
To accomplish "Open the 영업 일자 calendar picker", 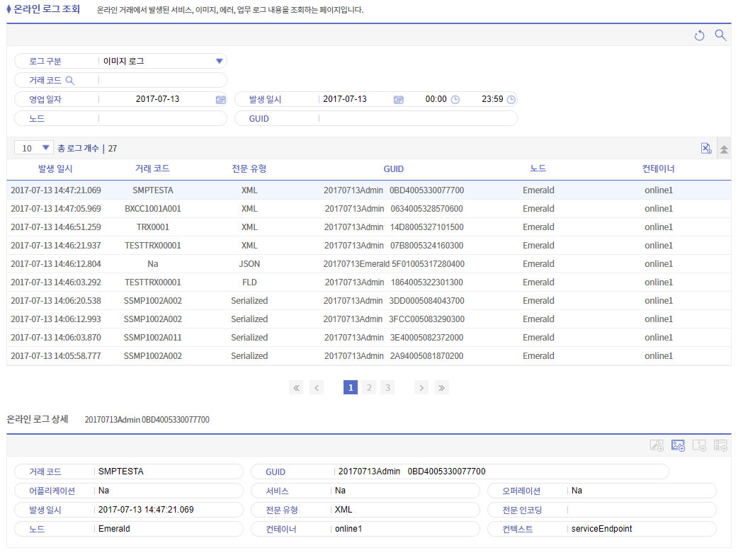I will [221, 100].
